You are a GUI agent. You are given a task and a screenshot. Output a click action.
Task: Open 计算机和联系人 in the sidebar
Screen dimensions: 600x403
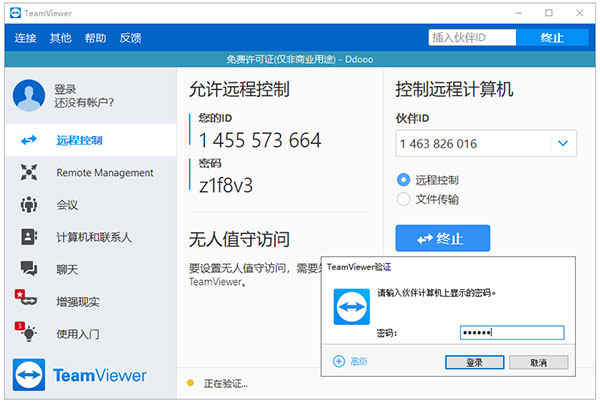tap(91, 237)
